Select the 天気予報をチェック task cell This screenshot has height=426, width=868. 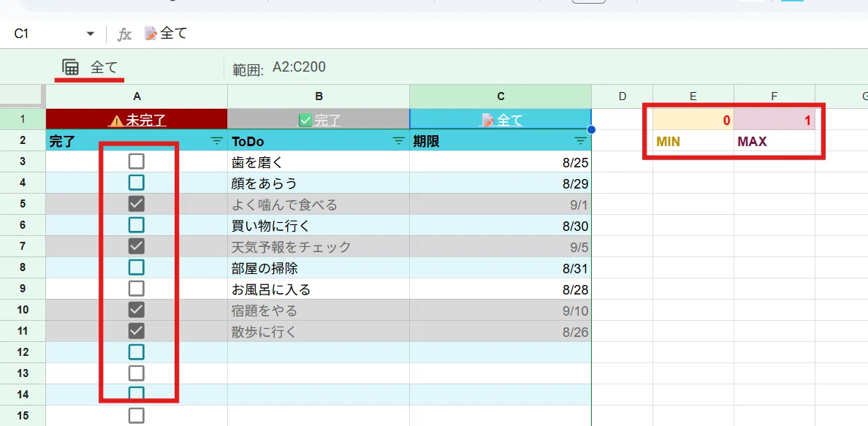pos(319,246)
